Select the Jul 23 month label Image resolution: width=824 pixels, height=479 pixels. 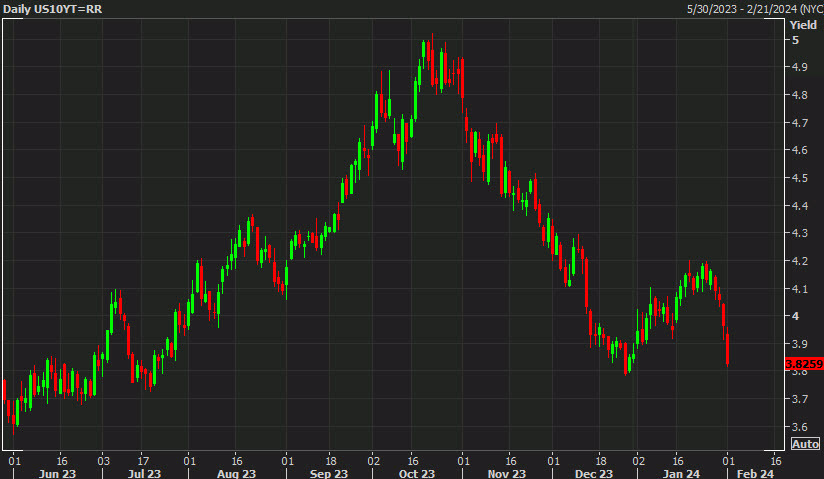(145, 473)
